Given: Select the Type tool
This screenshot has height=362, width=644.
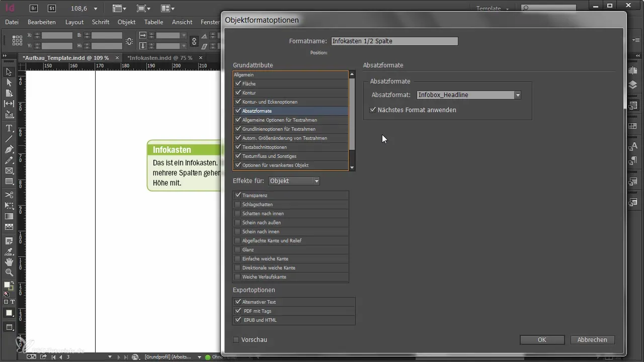Looking at the screenshot, I should tap(9, 128).
